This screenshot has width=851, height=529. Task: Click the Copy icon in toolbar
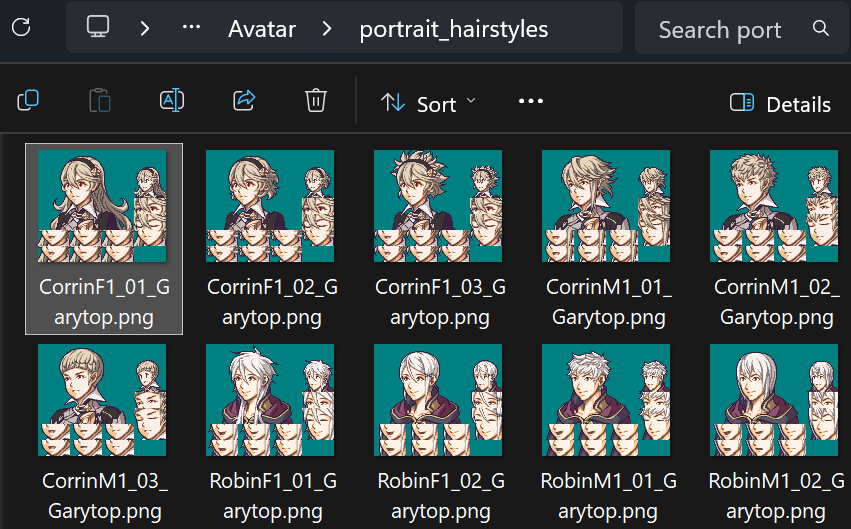28,101
